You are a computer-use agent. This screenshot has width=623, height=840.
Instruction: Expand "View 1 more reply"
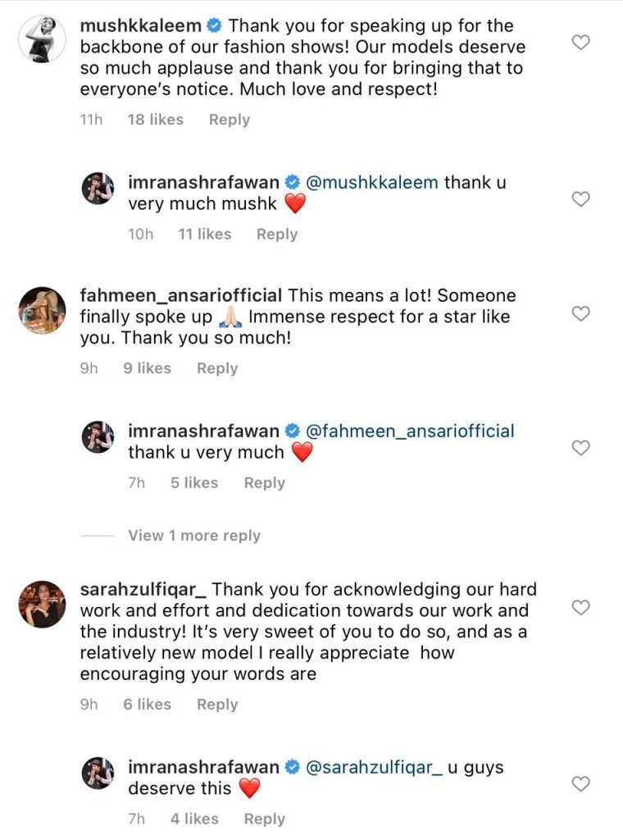[193, 536]
